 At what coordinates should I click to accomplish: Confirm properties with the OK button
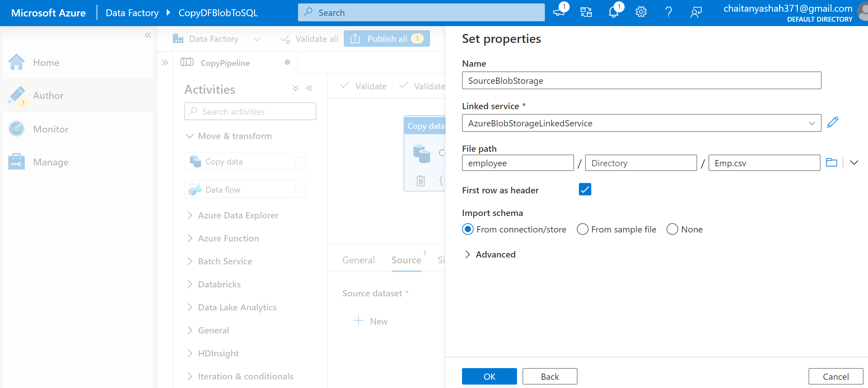coord(489,376)
